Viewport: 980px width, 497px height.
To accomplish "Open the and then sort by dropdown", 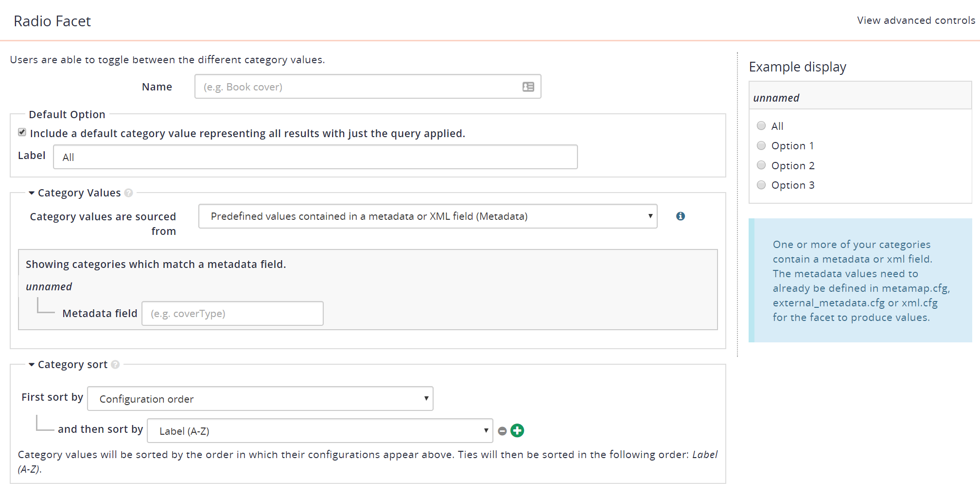I will [319, 431].
